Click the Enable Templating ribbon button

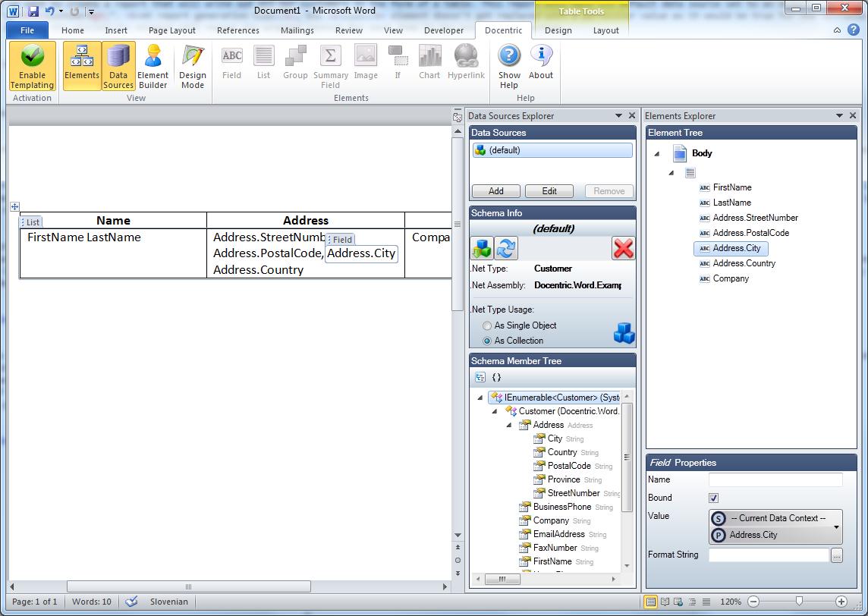pos(32,66)
